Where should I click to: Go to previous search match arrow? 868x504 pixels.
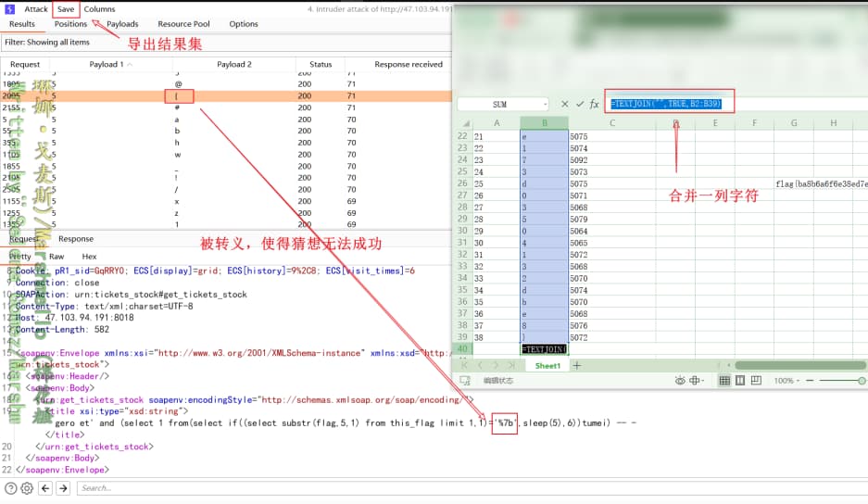point(45,488)
